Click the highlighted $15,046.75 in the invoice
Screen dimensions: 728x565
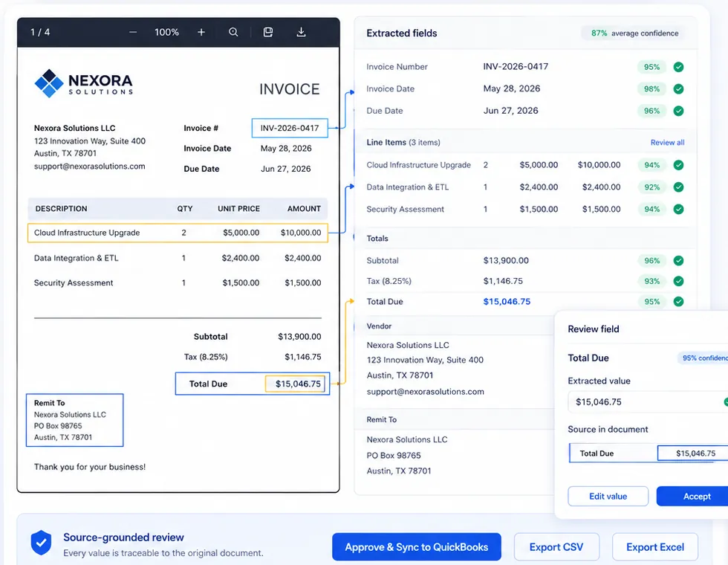(295, 384)
